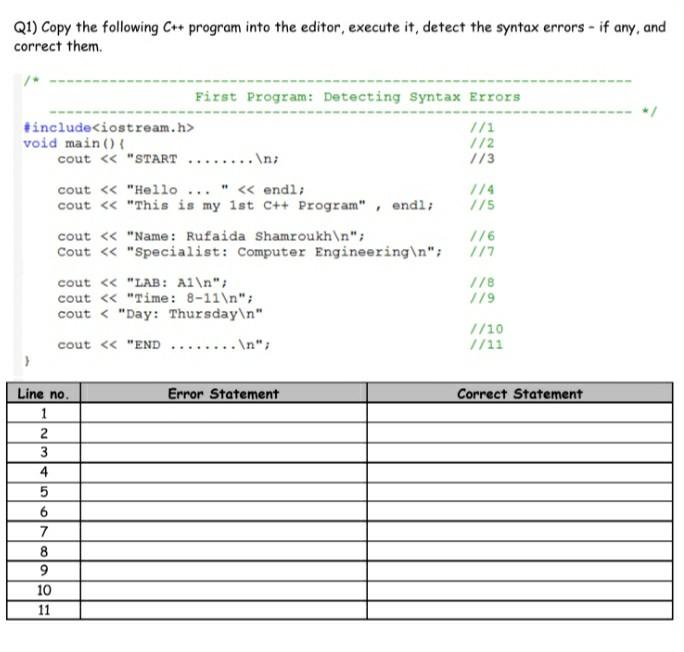Click the "Error Statement" column header

click(x=224, y=393)
